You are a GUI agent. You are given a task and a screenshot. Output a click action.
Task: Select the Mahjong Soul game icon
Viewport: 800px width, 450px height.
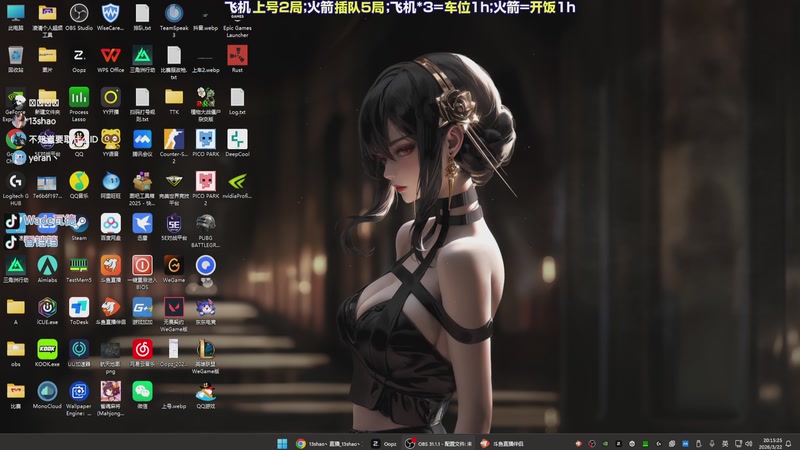click(110, 391)
